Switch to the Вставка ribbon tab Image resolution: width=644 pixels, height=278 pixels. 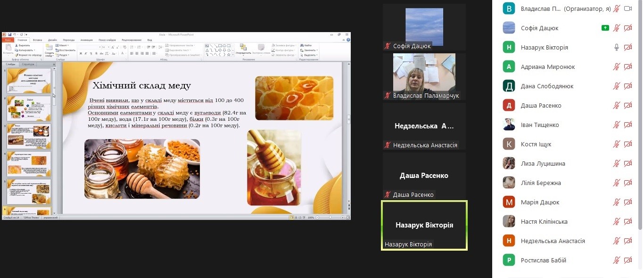(x=38, y=40)
